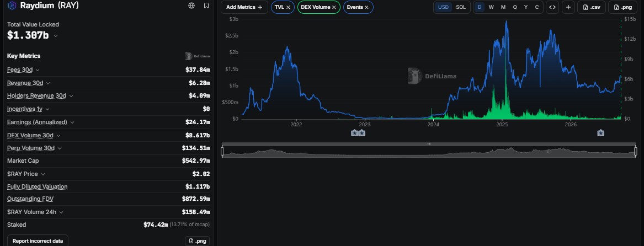This screenshot has width=644, height=246.
Task: Click the $8.617b DEX volume value
Action: pyautogui.click(x=198, y=136)
